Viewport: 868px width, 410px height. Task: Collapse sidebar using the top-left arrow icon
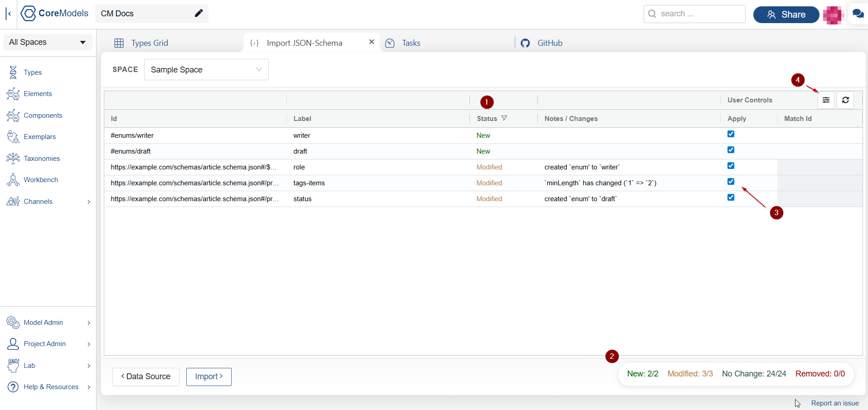(9, 14)
